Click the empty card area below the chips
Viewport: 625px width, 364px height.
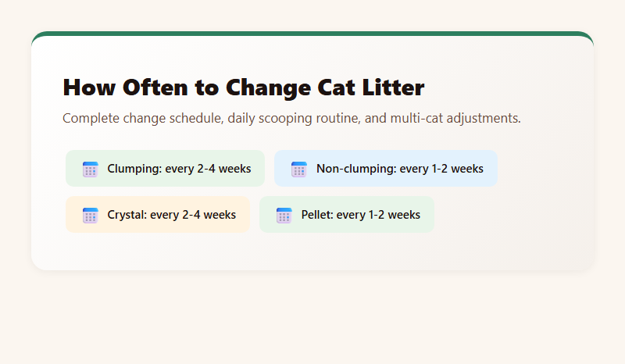312,252
